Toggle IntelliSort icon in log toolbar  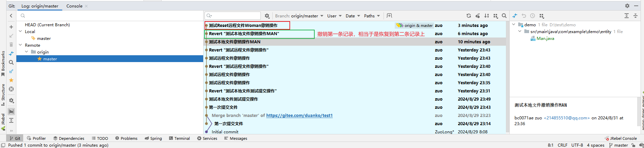[x=486, y=16]
